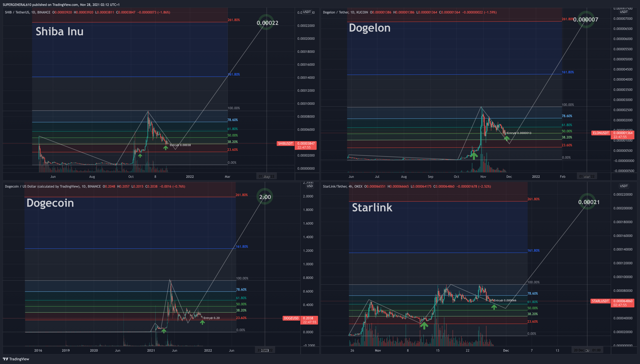This screenshot has width=640, height=364.
Task: Click green arrow at Dogecoin early 2021 base
Action: point(163,331)
